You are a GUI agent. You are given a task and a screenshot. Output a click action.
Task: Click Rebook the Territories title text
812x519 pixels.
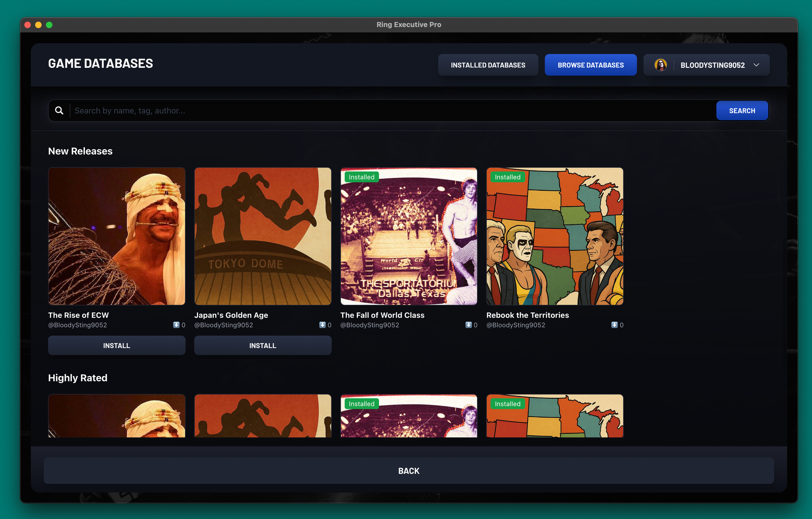(x=527, y=315)
